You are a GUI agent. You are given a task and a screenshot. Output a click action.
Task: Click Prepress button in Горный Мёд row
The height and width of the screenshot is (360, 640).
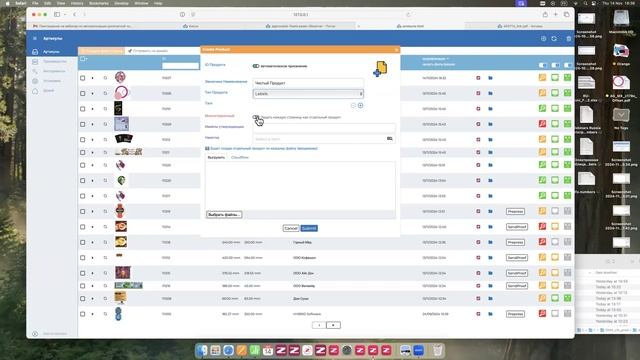click(x=515, y=242)
